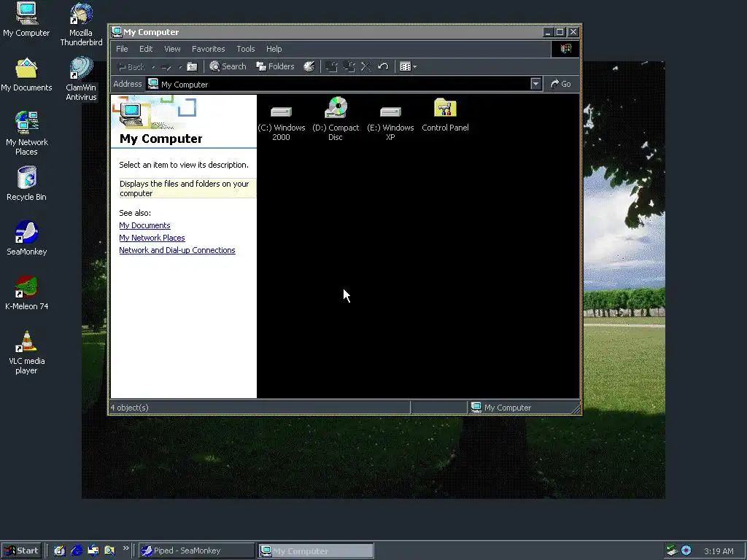This screenshot has width=747, height=560.
Task: Switch to Piped - SeaMonkey taskbar button
Action: point(197,551)
